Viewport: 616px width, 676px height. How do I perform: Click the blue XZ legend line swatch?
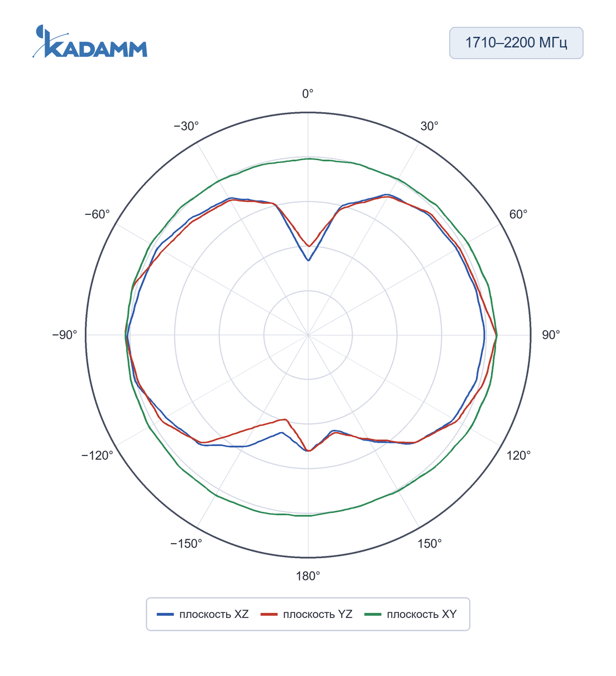166,615
